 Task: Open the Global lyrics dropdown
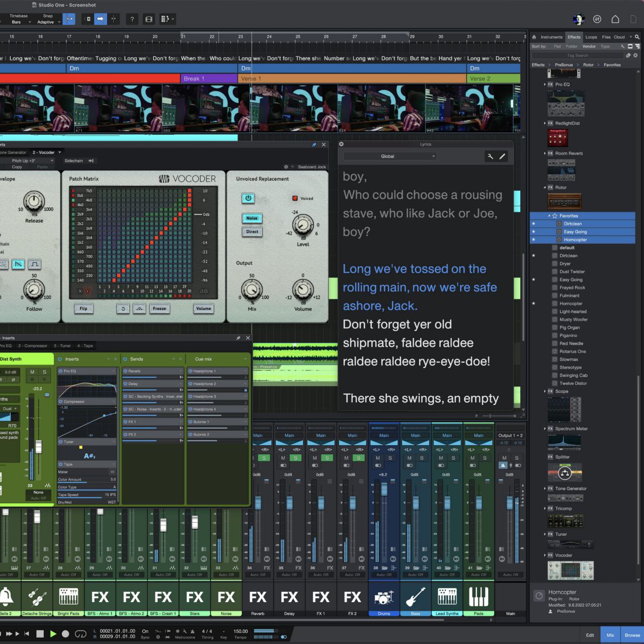tap(389, 156)
